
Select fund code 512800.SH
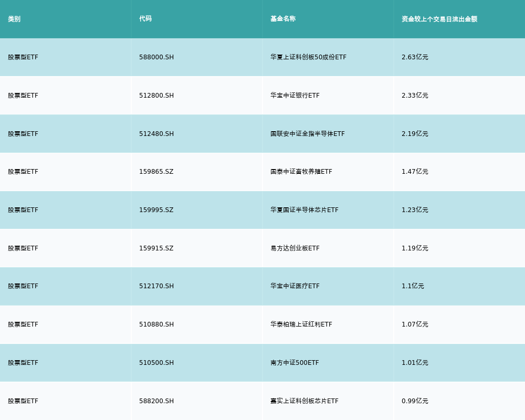(156, 96)
